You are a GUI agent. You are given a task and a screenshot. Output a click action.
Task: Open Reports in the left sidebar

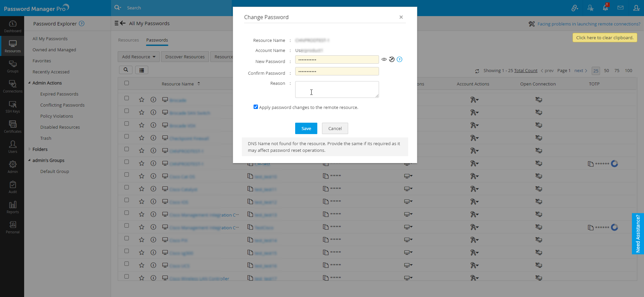point(13,207)
